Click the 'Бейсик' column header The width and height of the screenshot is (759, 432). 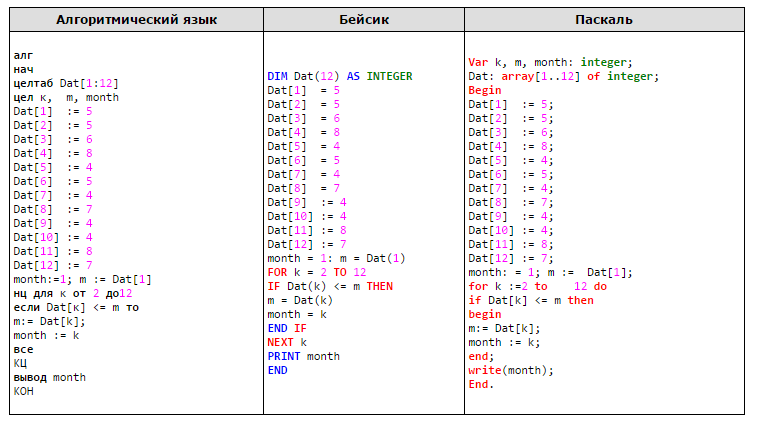tap(364, 20)
